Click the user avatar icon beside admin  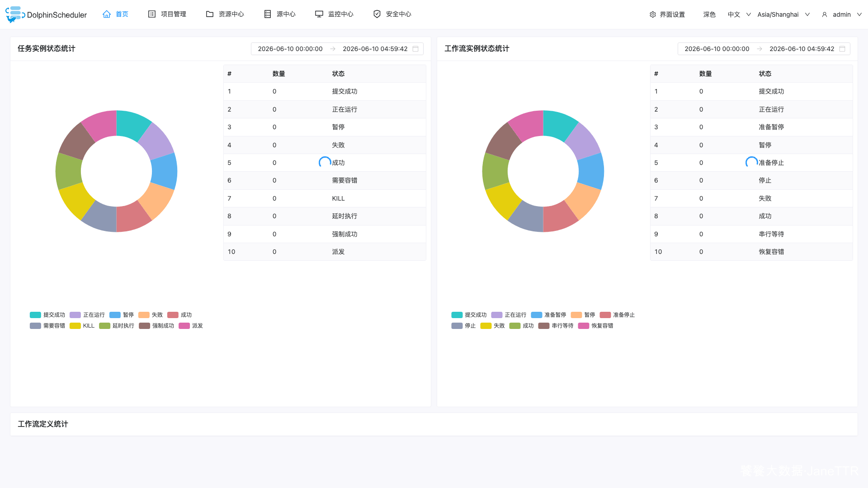point(825,14)
